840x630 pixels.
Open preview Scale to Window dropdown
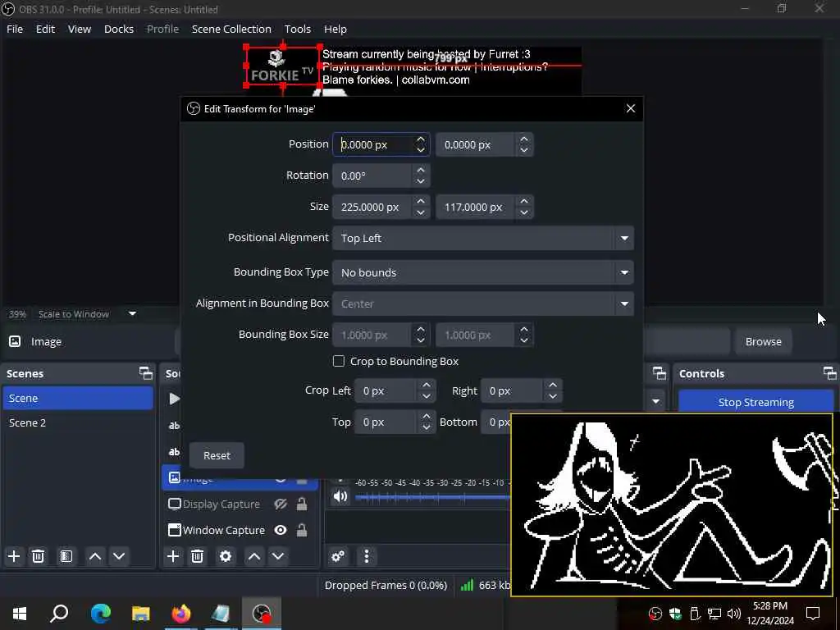coord(132,314)
